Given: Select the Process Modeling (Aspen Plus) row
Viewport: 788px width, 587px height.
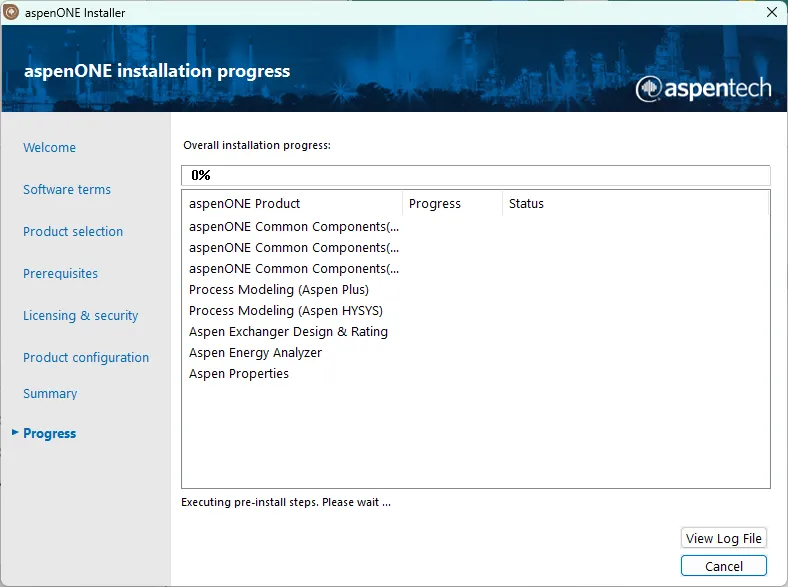Looking at the screenshot, I should pyautogui.click(x=475, y=289).
